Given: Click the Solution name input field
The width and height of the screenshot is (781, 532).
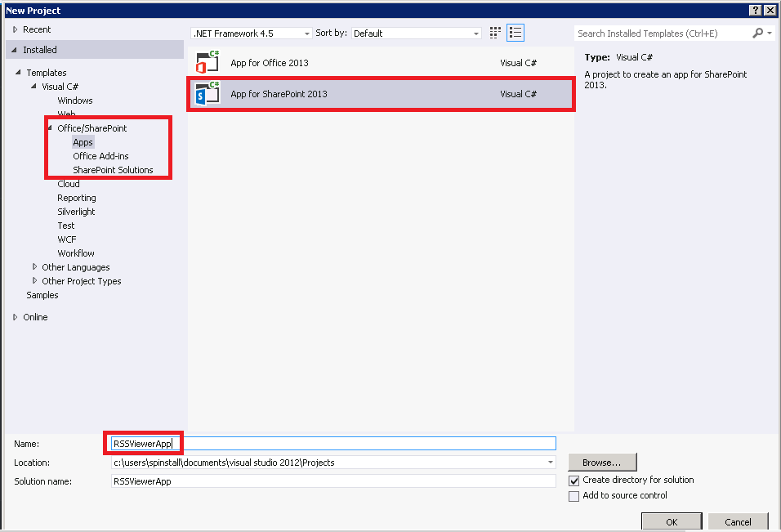Looking at the screenshot, I should 333,481.
